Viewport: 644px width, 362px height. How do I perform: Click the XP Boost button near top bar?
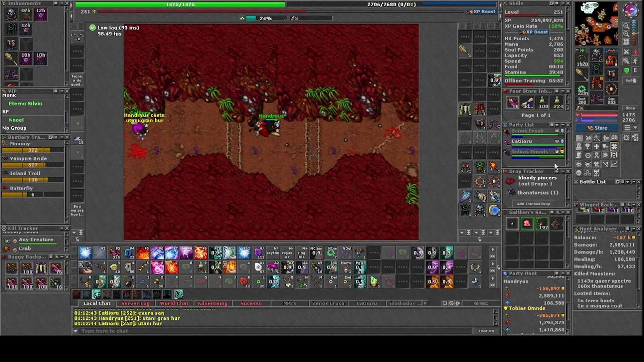[x=481, y=12]
